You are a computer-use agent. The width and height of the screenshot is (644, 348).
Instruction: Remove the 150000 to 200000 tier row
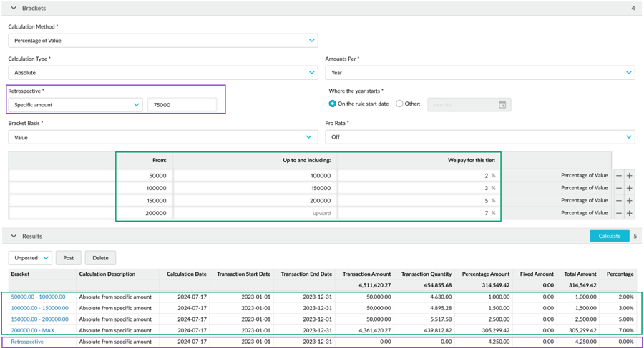click(x=619, y=201)
